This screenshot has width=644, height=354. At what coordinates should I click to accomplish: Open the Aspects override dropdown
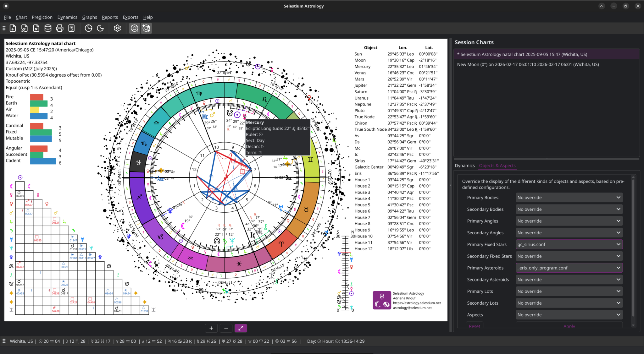(x=569, y=314)
